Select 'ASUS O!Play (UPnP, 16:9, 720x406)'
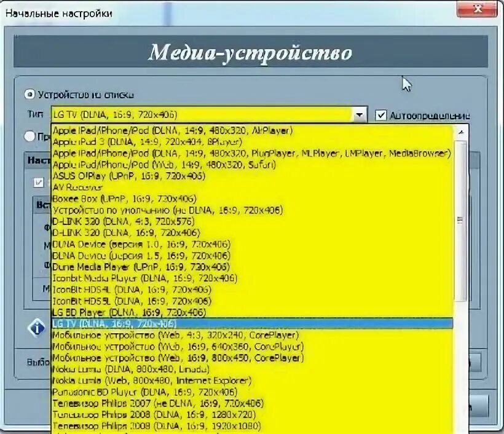The width and height of the screenshot is (504, 434). click(x=252, y=176)
